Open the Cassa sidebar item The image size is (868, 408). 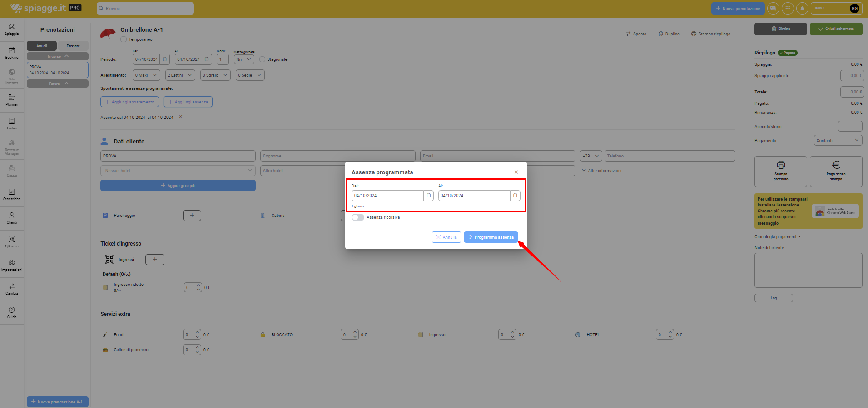click(x=12, y=171)
